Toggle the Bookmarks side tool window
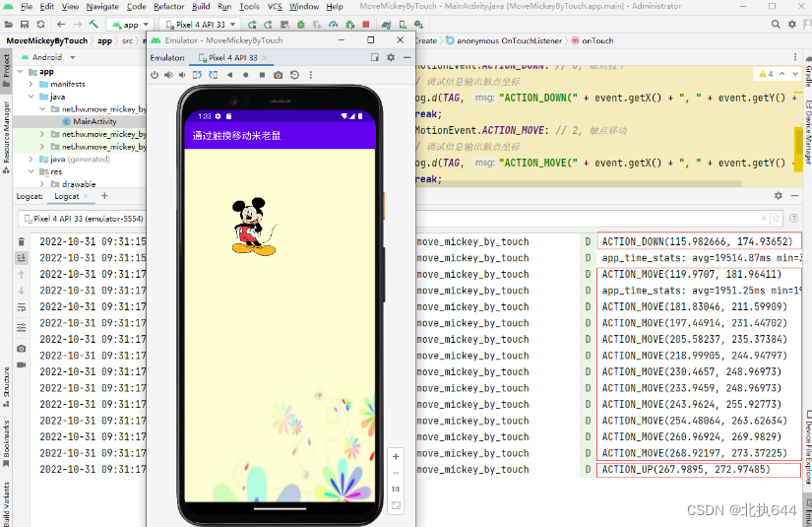The height and width of the screenshot is (527, 812). coord(6,443)
